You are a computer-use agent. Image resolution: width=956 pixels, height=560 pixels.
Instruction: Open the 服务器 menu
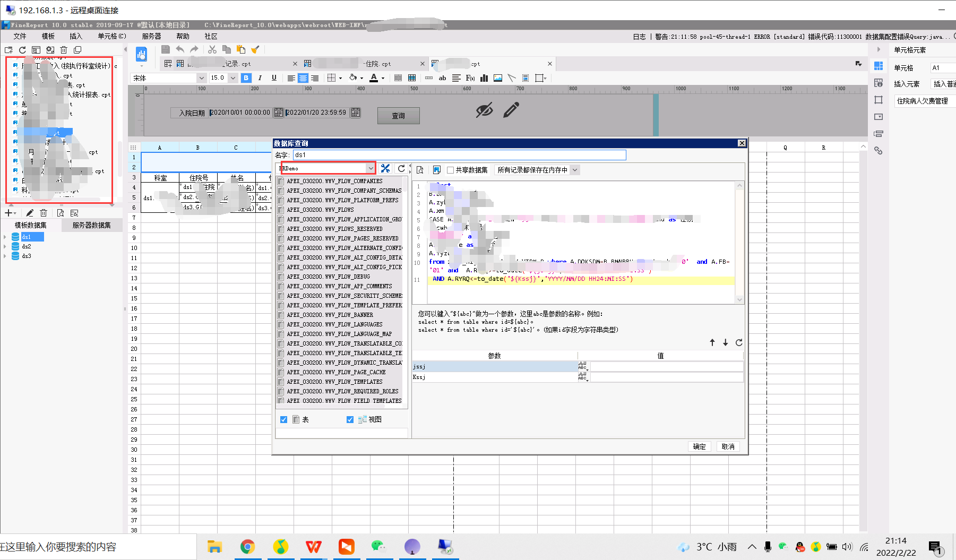[x=151, y=36]
